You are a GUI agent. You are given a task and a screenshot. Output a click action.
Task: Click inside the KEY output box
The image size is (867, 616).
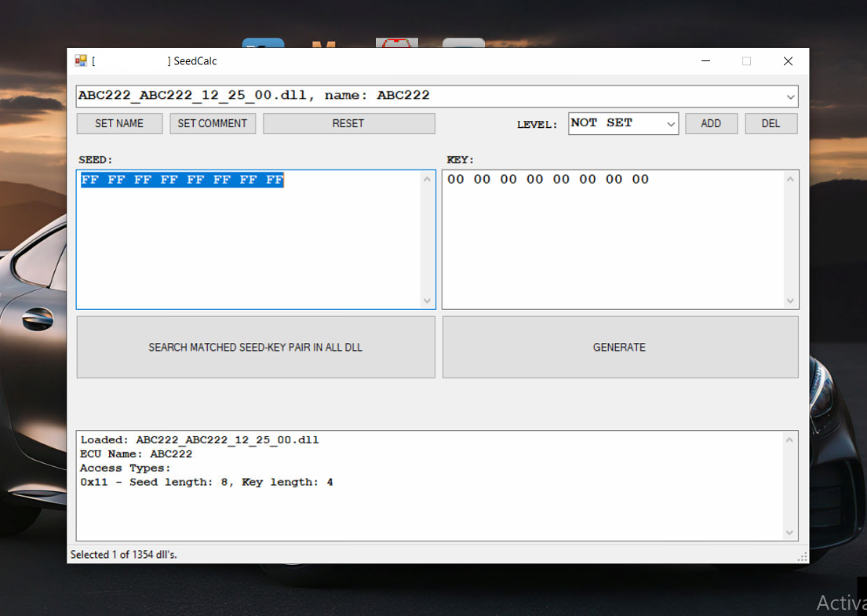pyautogui.click(x=612, y=243)
